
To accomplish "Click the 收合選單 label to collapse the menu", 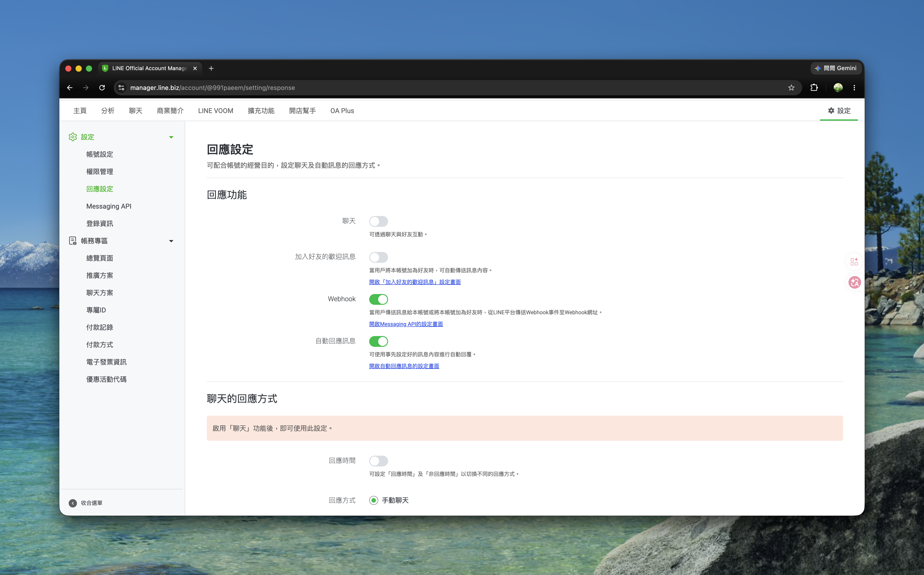I will click(92, 503).
